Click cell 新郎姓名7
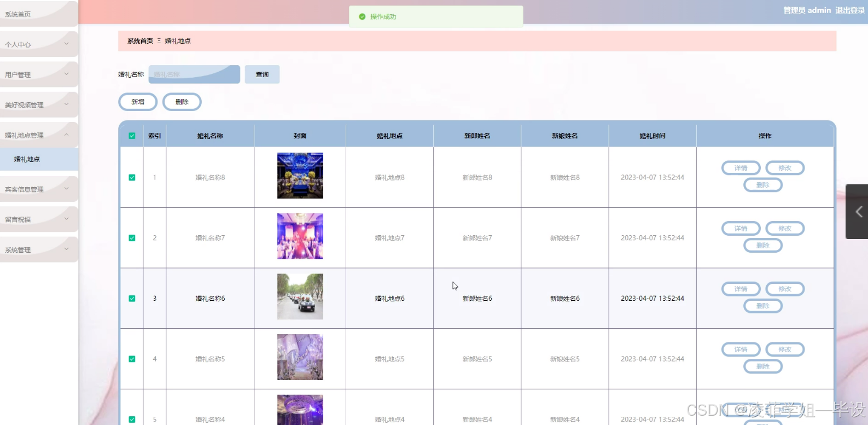868x425 pixels. click(477, 238)
